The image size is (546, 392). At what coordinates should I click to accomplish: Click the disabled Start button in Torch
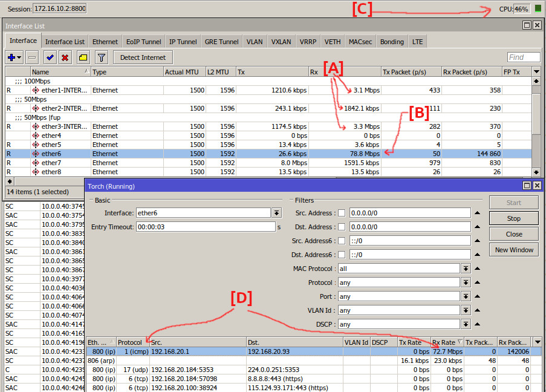(x=513, y=203)
